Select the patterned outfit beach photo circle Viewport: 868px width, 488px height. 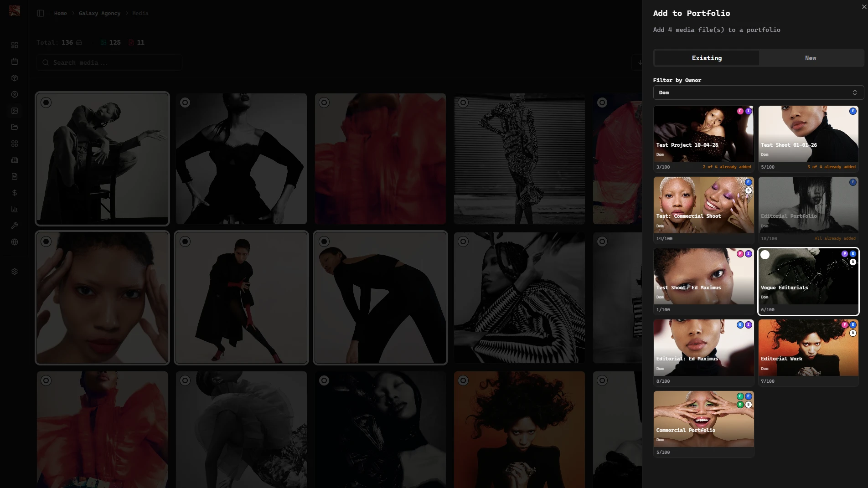pos(463,103)
